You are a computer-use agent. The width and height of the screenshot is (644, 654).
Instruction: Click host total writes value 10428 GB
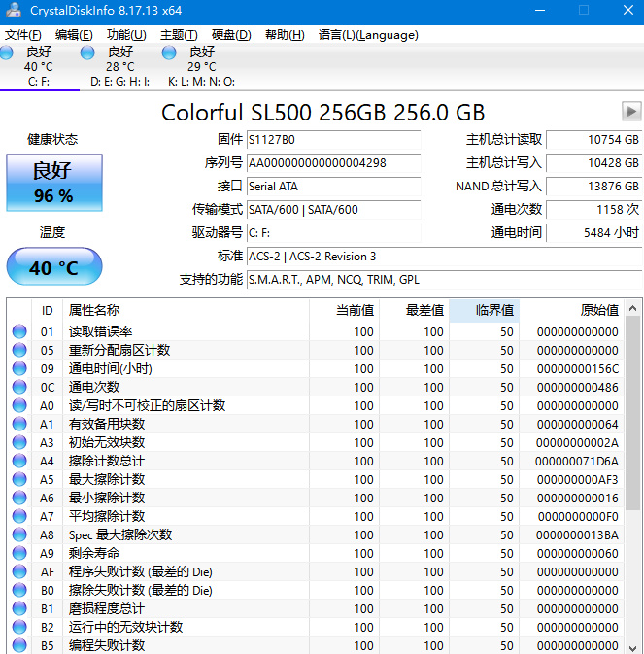(594, 163)
